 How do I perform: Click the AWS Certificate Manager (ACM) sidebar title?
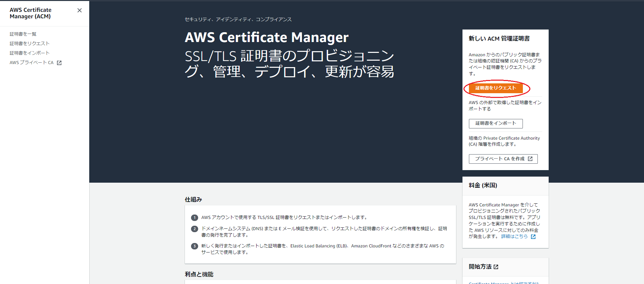(31, 13)
